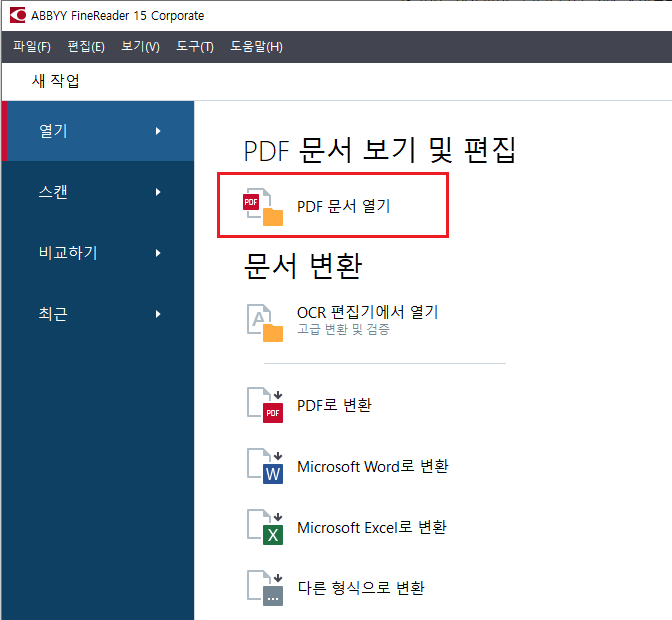Viewport: 672px width, 620px height.
Task: Click the 다른 형식으로 변환 link
Action: [361, 588]
